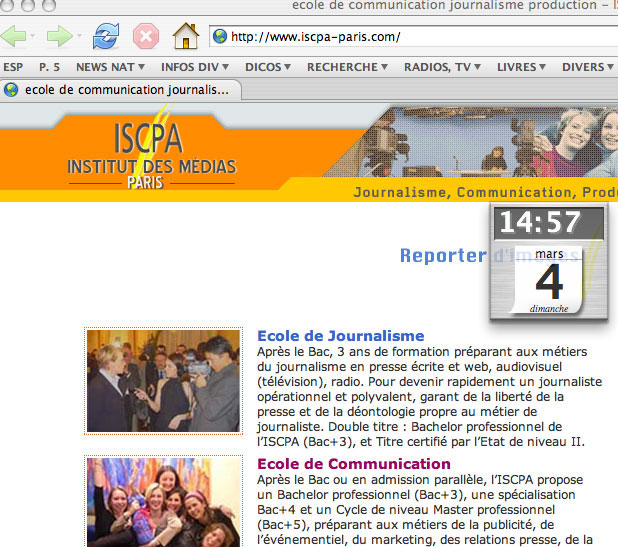Select the 'ecole de communication journalis...' tab
Screen dimensions: 618x547
point(120,90)
